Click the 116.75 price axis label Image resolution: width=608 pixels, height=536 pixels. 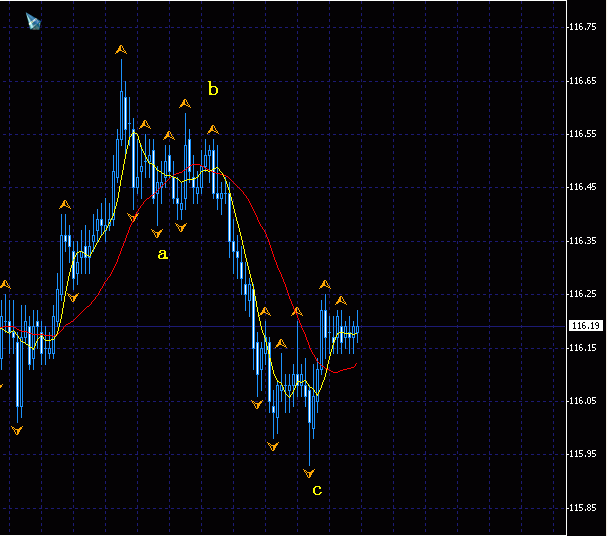click(x=583, y=27)
